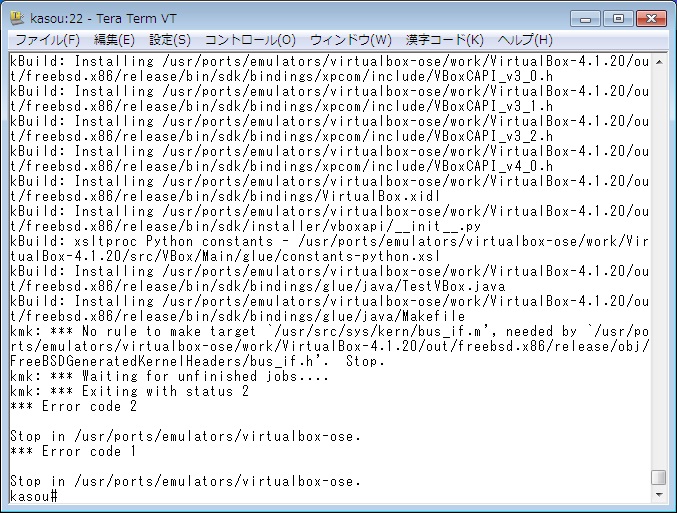The width and height of the screenshot is (677, 513).
Task: Click the path ending VirtualBox.xidl
Action: 225,196
